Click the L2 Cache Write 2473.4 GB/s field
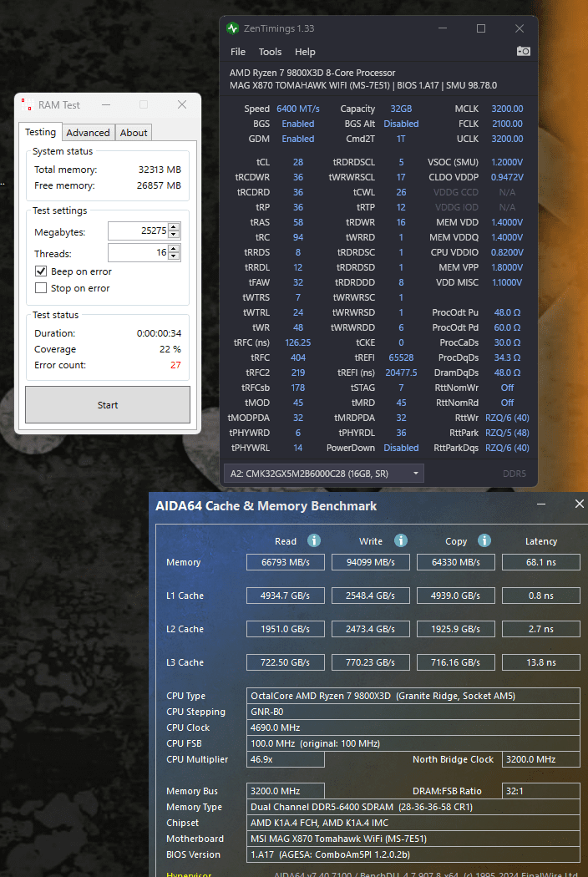The image size is (588, 877). 370,629
